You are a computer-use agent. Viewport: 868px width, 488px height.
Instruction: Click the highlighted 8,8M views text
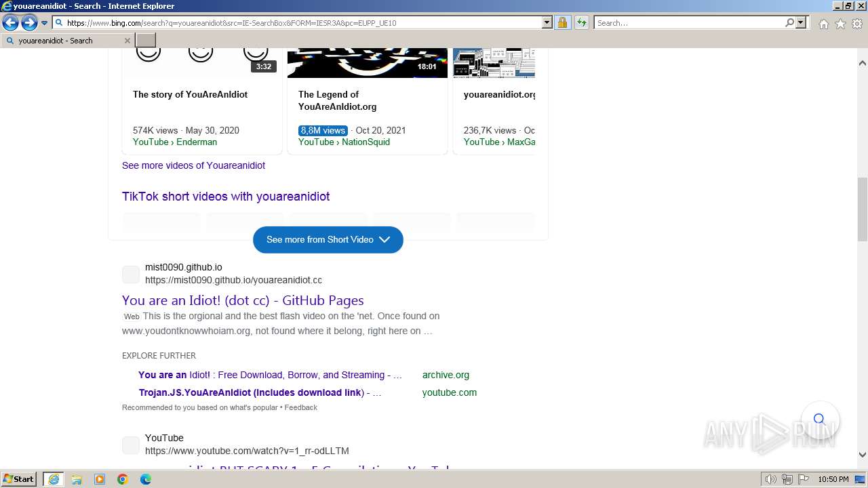click(323, 130)
